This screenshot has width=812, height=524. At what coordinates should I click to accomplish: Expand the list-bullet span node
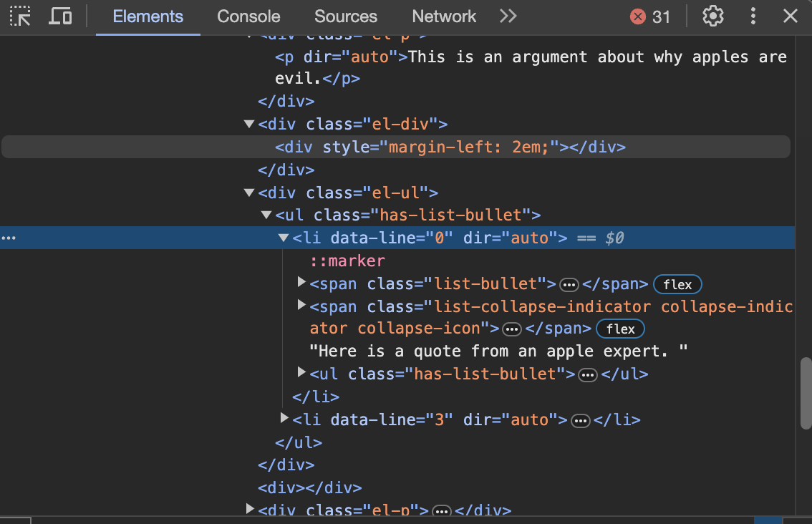[302, 283]
